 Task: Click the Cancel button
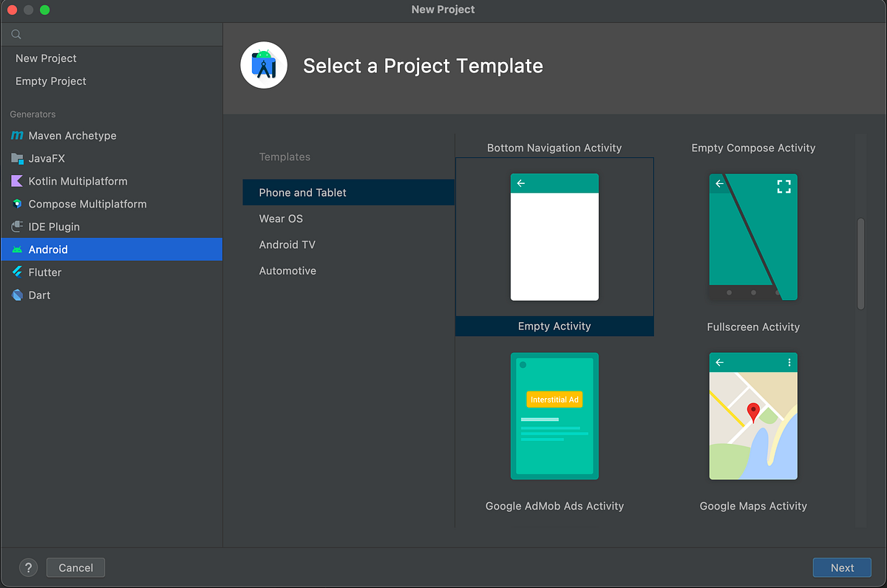coord(75,567)
